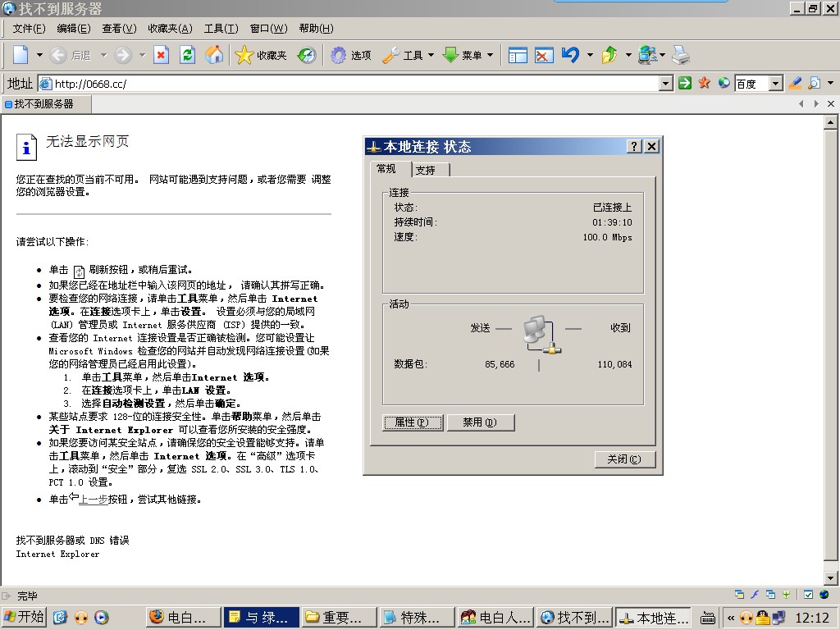Viewport: 840px width, 630px height.
Task: Open the 百度 search engine dropdown
Action: click(x=775, y=83)
